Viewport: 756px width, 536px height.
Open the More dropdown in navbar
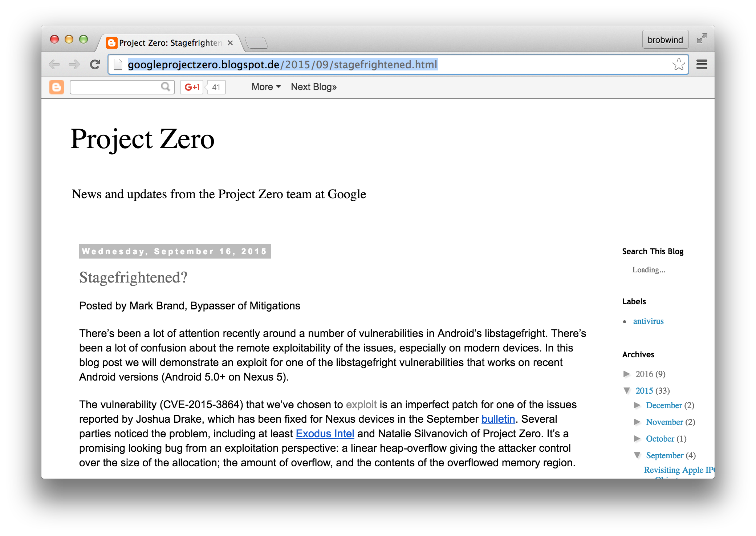point(266,87)
